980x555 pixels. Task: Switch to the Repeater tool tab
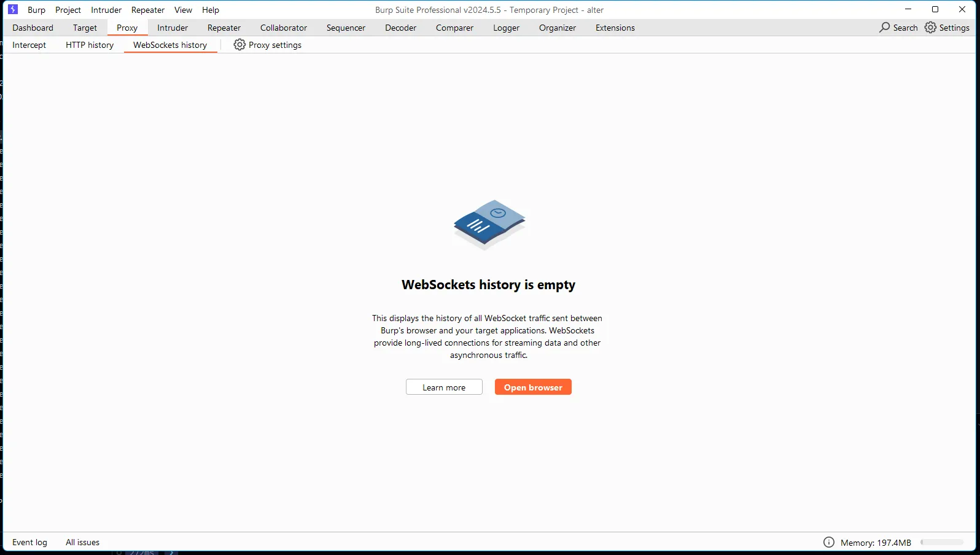click(x=224, y=28)
